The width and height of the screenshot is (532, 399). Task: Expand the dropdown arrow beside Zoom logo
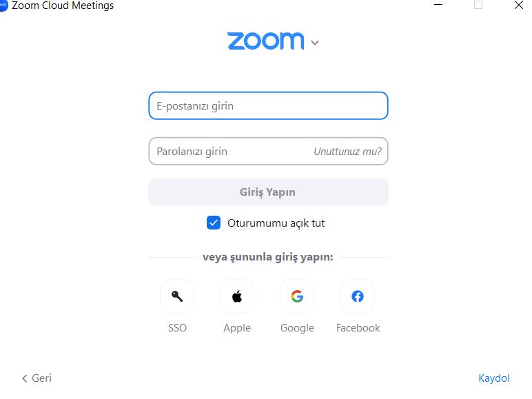[315, 43]
